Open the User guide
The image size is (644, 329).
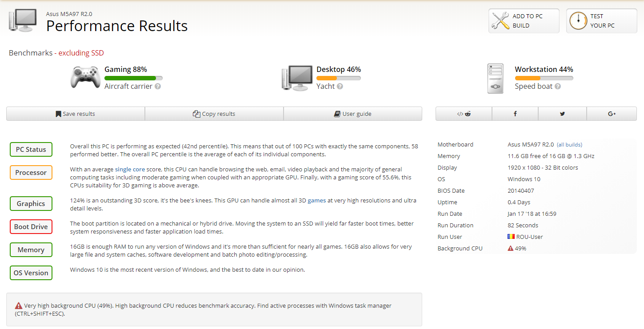pos(352,114)
